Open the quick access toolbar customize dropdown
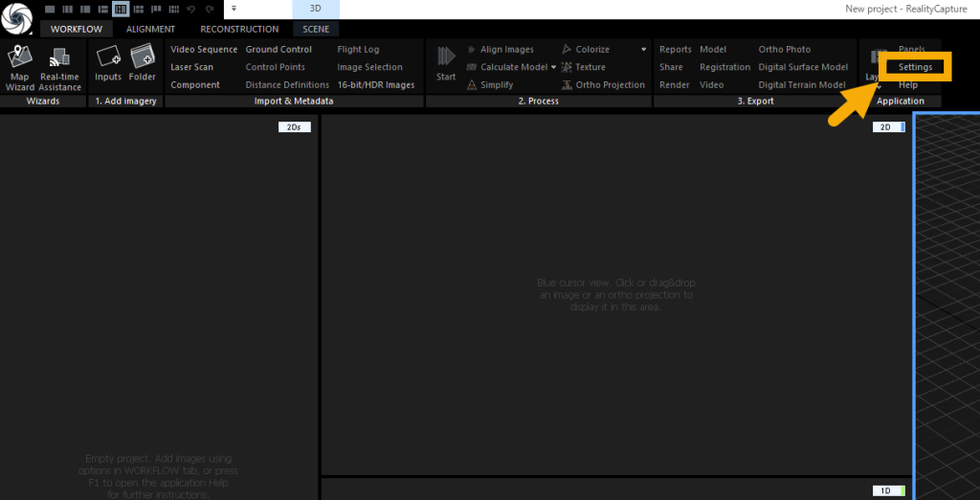The width and height of the screenshot is (980, 500). pos(234,9)
